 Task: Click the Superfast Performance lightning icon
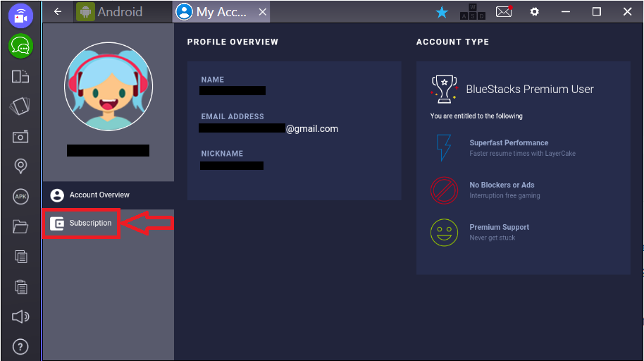[x=444, y=147]
